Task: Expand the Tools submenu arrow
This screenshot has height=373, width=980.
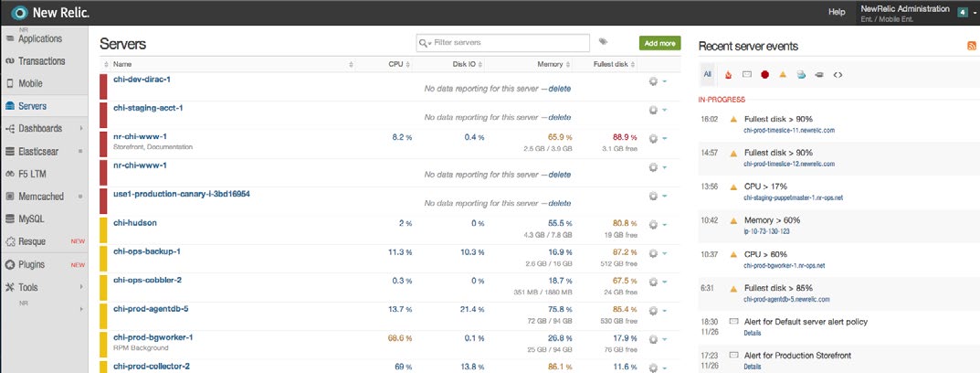Action: click(x=80, y=287)
